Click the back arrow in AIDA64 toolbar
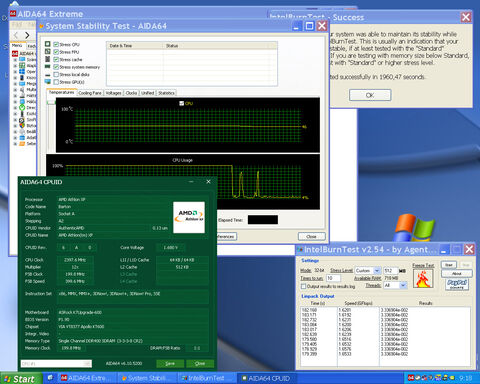This screenshot has height=384, width=480. tap(16, 35)
